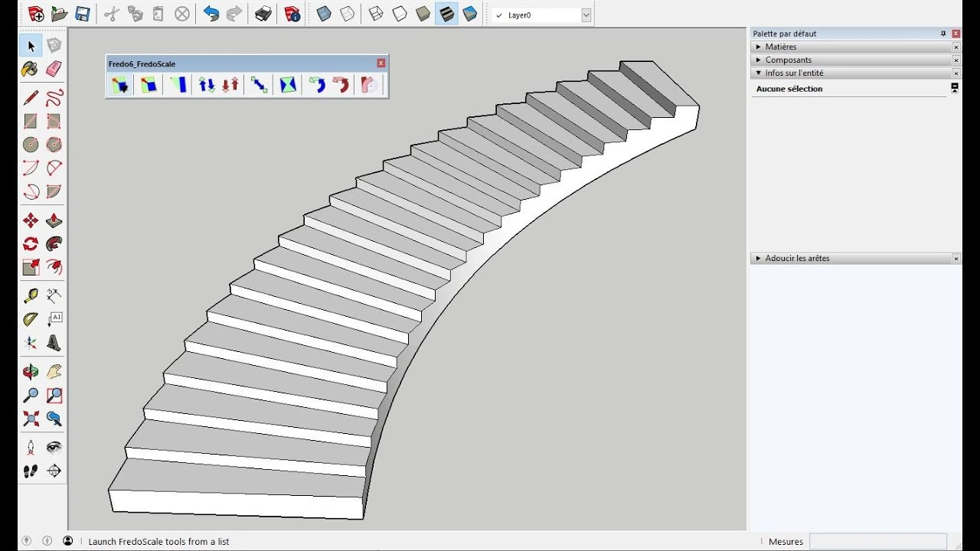The width and height of the screenshot is (980, 551).
Task: Pick the Offset tool
Action: click(x=54, y=267)
